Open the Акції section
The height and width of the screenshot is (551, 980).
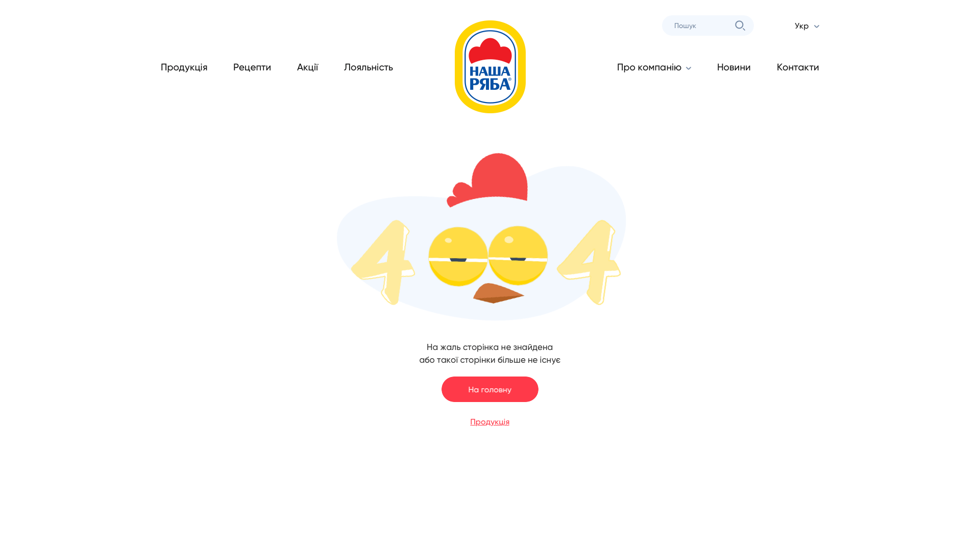click(307, 67)
